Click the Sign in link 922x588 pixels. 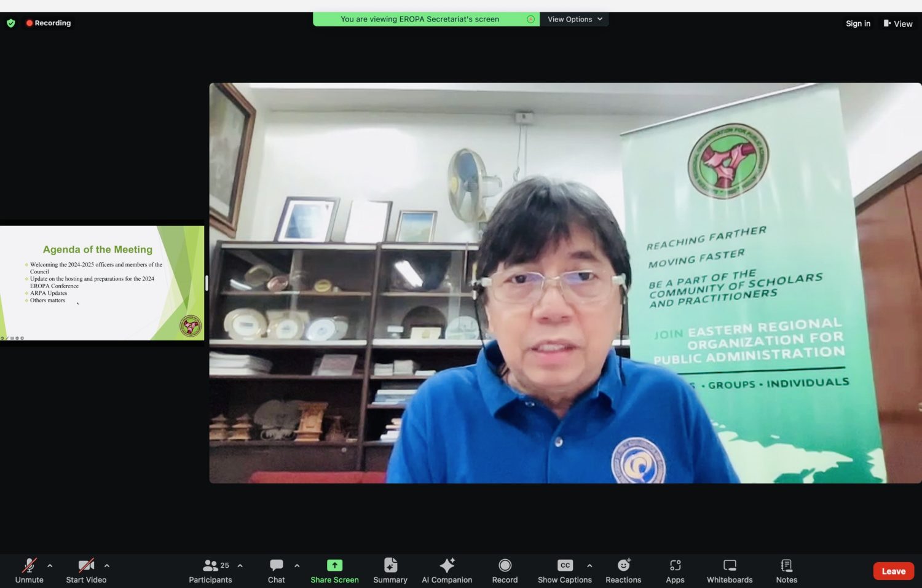pyautogui.click(x=858, y=23)
